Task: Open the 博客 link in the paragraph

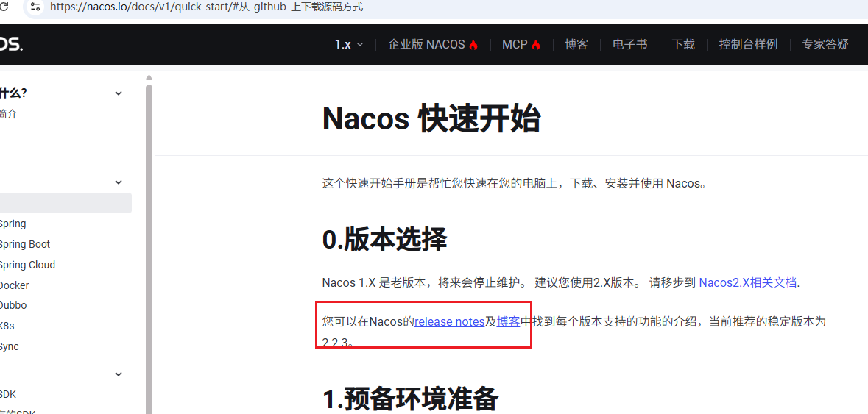Action: tap(508, 321)
